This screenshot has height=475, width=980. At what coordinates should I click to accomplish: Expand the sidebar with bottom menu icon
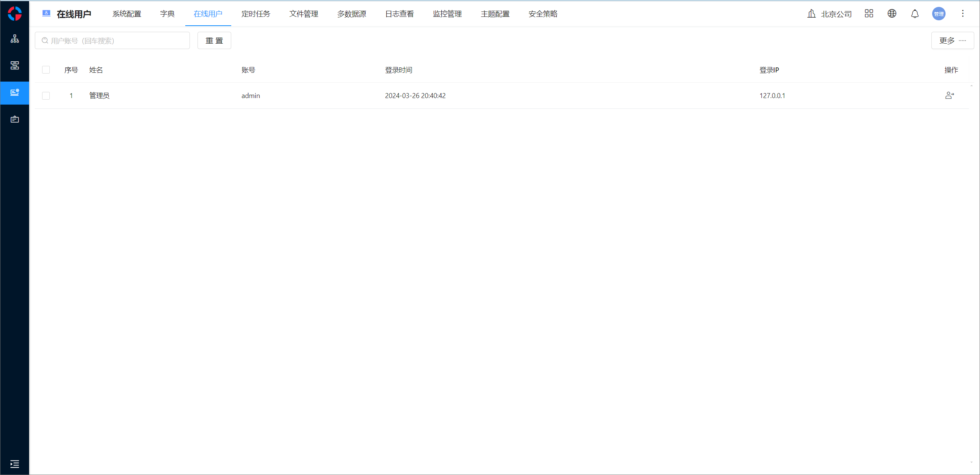(x=15, y=464)
